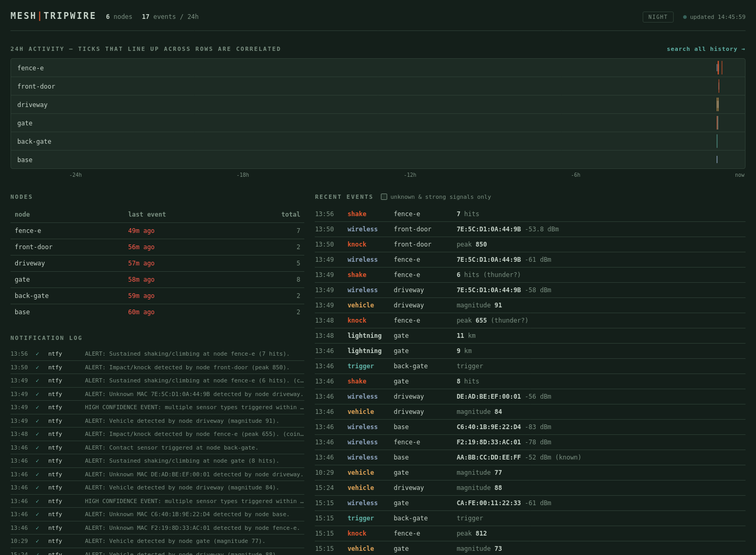Click the tick mark in front-door timeline row

(x=719, y=86)
